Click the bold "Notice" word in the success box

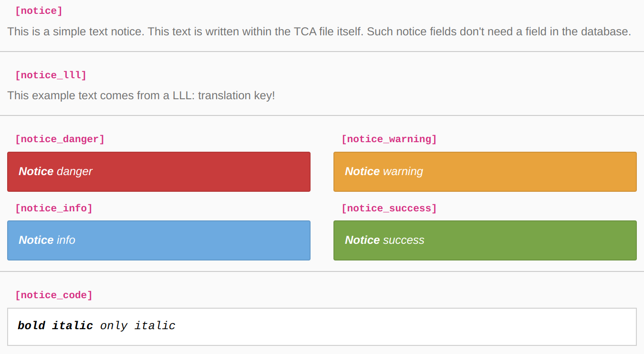pyautogui.click(x=362, y=240)
